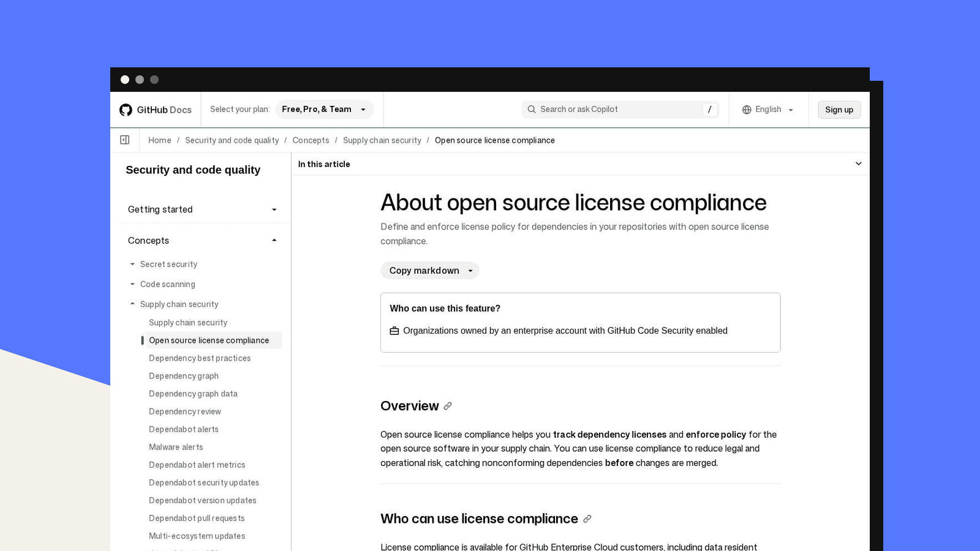The width and height of the screenshot is (980, 551).
Task: Expand the Code scanning tree item
Action: [132, 284]
